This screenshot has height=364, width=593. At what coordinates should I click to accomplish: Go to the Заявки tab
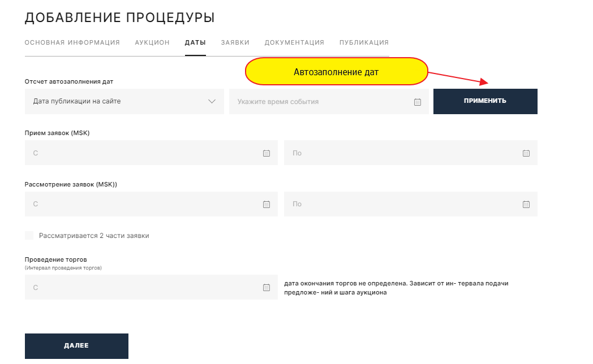pos(235,42)
